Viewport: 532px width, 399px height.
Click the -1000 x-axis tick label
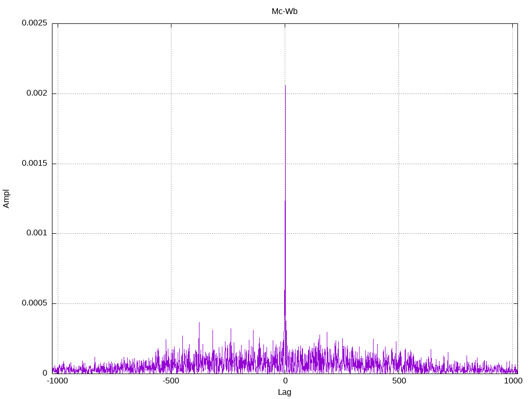click(x=58, y=381)
